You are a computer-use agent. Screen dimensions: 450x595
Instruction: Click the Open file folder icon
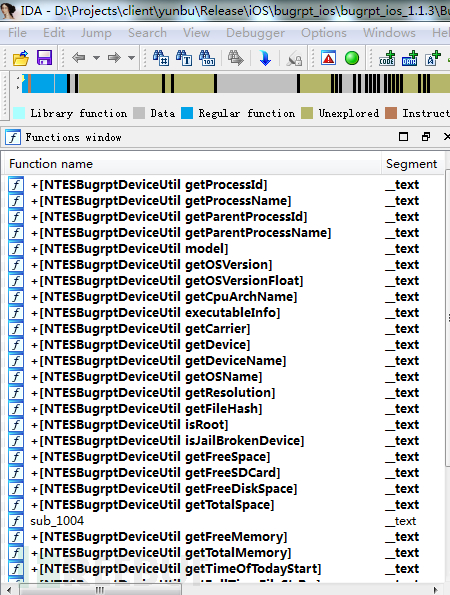(x=20, y=58)
